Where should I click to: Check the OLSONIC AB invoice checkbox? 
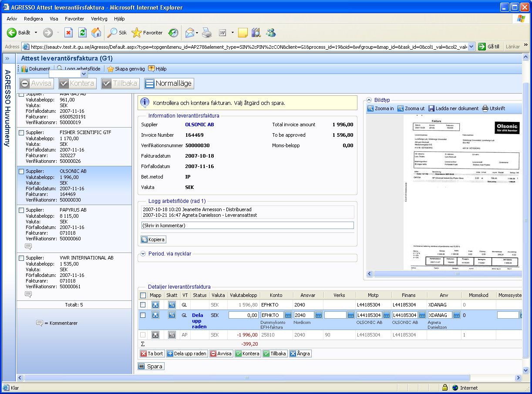click(21, 172)
